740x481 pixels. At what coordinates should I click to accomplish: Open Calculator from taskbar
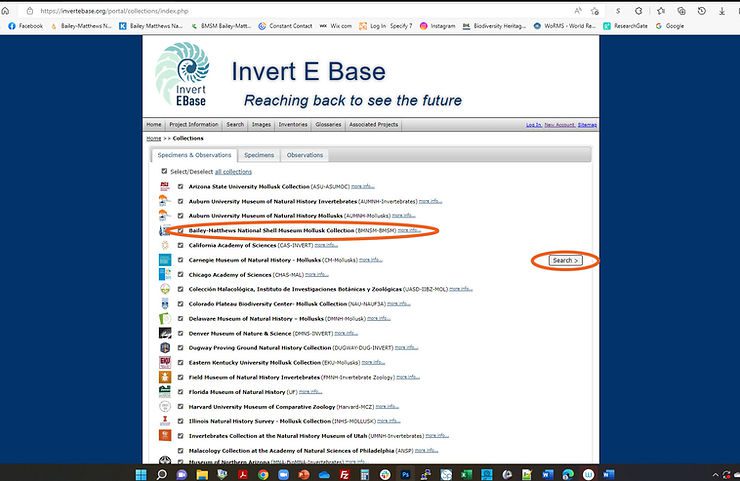pyautogui.click(x=365, y=474)
